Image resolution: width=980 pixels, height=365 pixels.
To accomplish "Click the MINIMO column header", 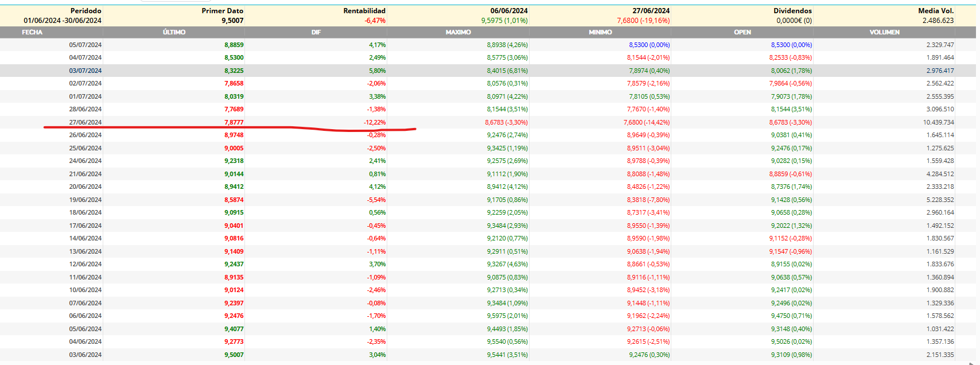I will pyautogui.click(x=600, y=32).
